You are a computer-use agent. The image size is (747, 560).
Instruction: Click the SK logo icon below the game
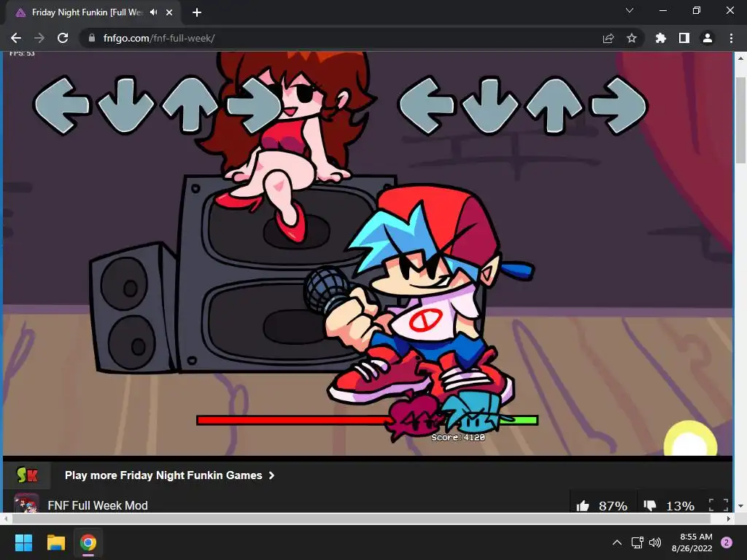(x=27, y=475)
